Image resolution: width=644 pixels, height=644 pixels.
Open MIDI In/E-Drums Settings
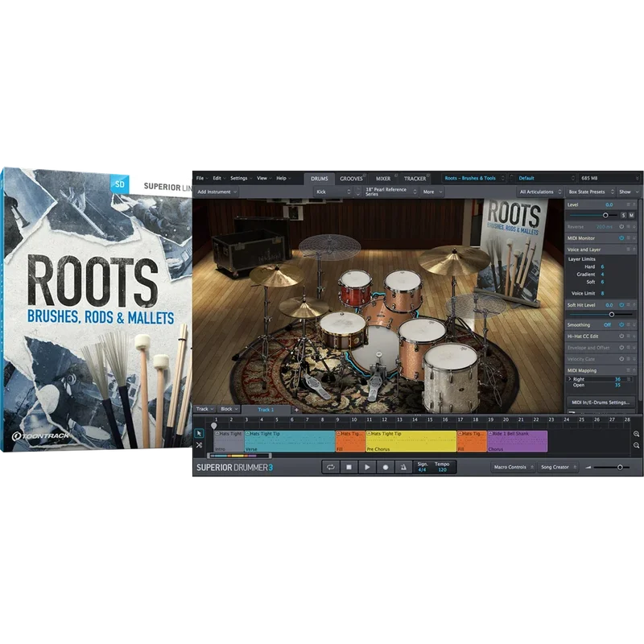601,402
